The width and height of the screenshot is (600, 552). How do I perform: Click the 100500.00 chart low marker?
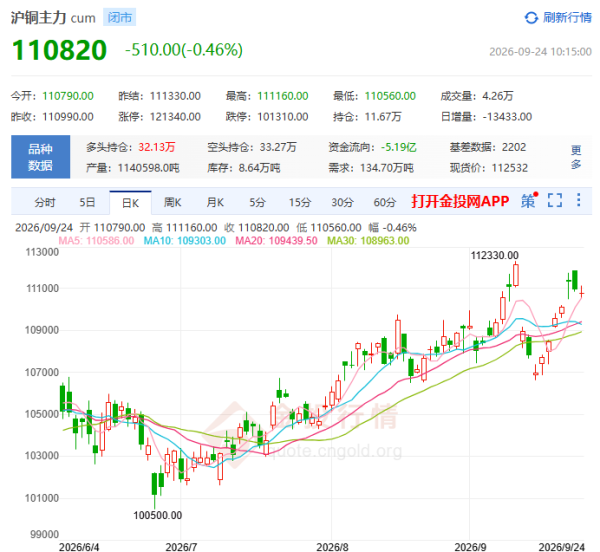click(158, 515)
